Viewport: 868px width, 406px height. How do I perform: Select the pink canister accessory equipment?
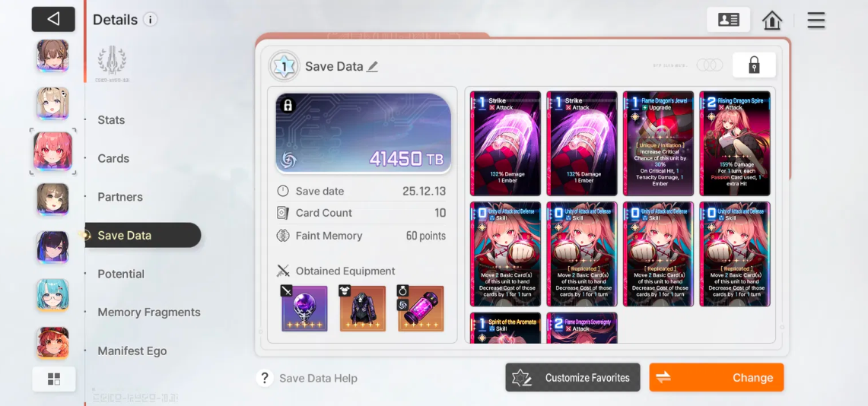pos(421,308)
